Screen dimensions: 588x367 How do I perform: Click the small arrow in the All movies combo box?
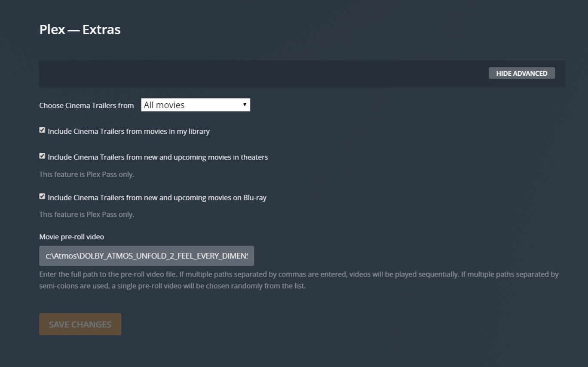click(x=245, y=105)
